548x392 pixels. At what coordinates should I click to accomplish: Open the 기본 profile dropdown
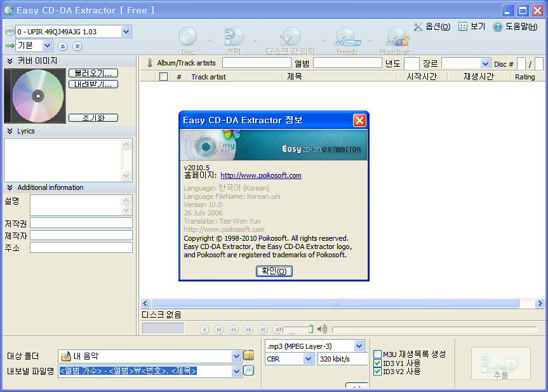pyautogui.click(x=48, y=46)
